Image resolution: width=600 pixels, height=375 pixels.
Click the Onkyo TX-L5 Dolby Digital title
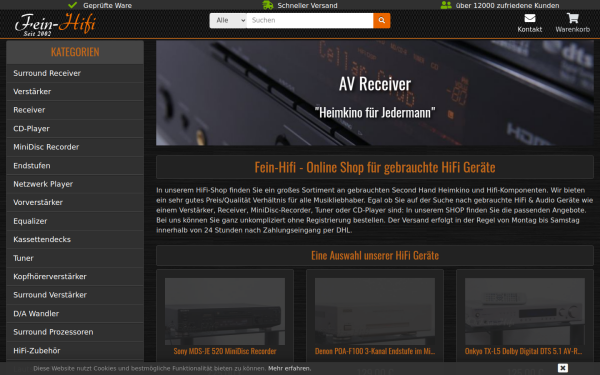point(523,351)
